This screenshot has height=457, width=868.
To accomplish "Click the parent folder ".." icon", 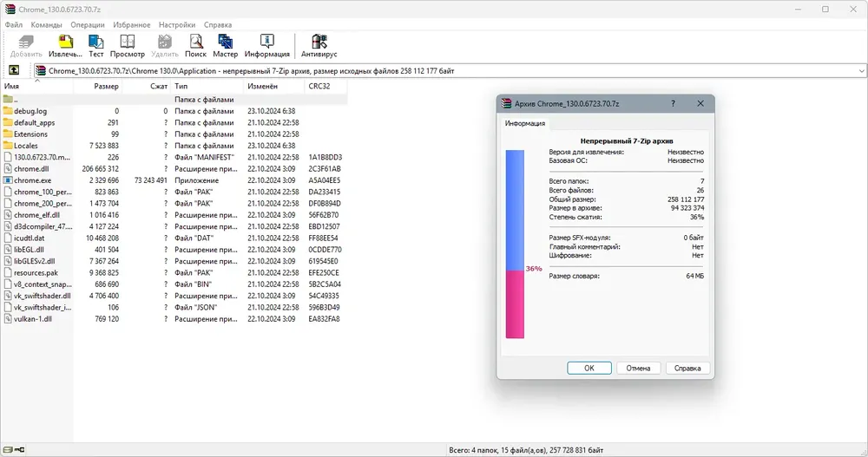I will 8,99.
